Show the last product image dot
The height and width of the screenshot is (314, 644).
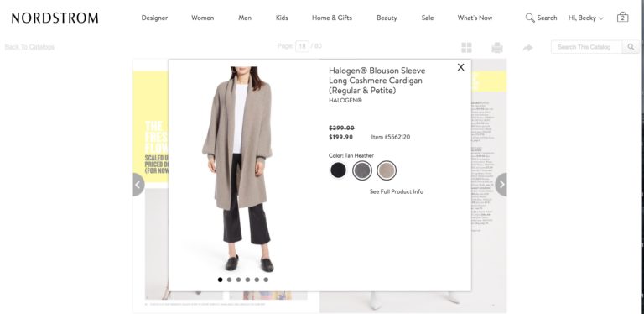click(266, 280)
